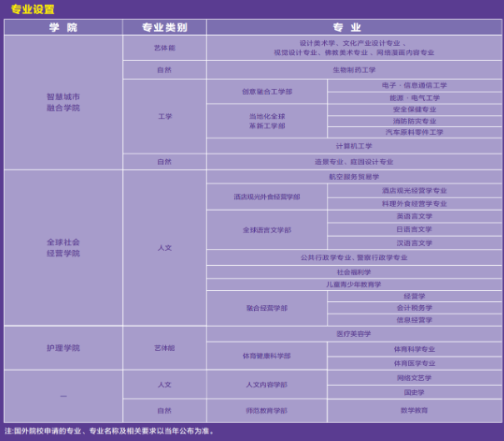Click the 生物制药工学 major row
Viewport: 504px width, 441px height.
pos(354,70)
